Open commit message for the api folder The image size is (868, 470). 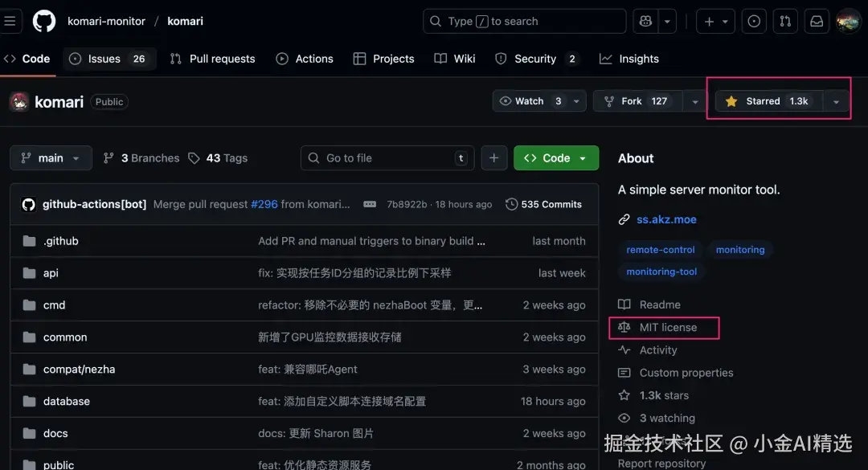point(354,273)
